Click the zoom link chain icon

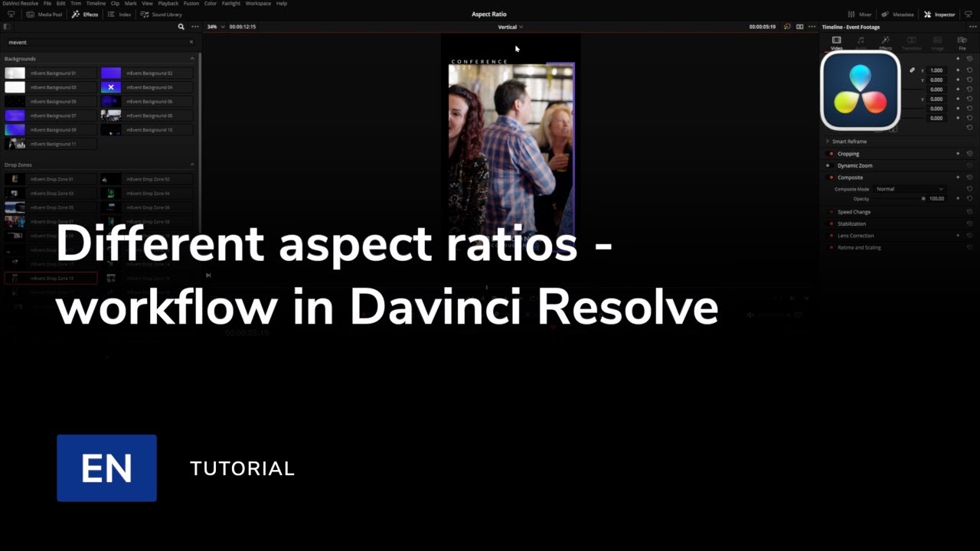coord(912,70)
